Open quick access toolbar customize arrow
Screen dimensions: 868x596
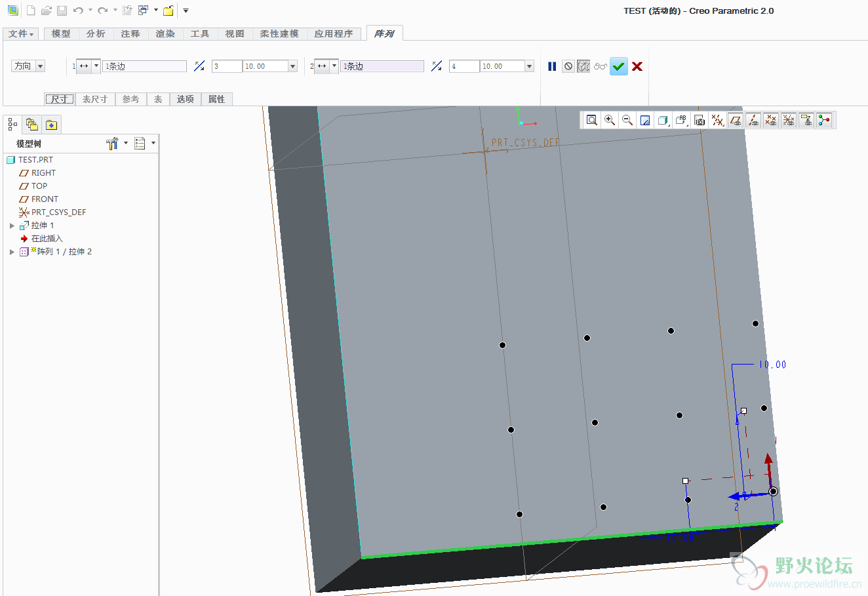click(x=186, y=10)
